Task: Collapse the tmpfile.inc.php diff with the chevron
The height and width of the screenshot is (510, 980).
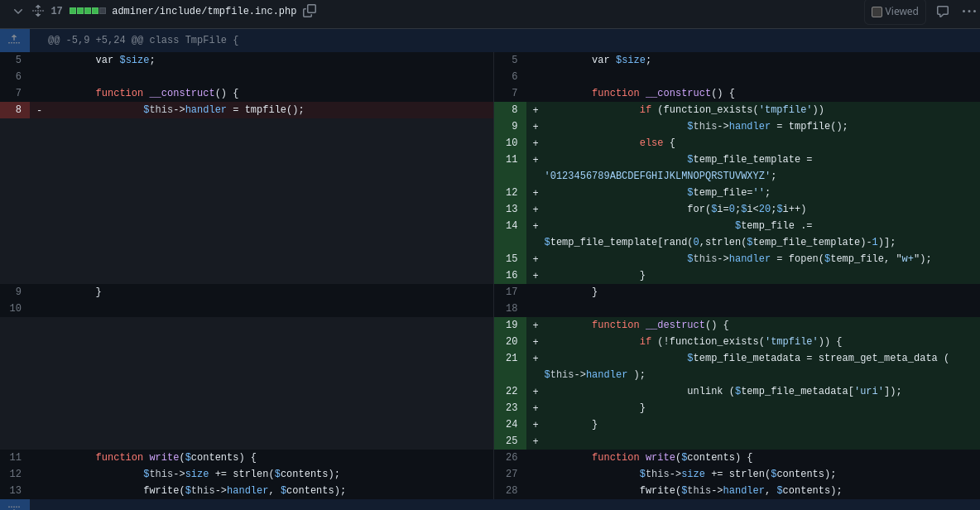Action: click(17, 11)
